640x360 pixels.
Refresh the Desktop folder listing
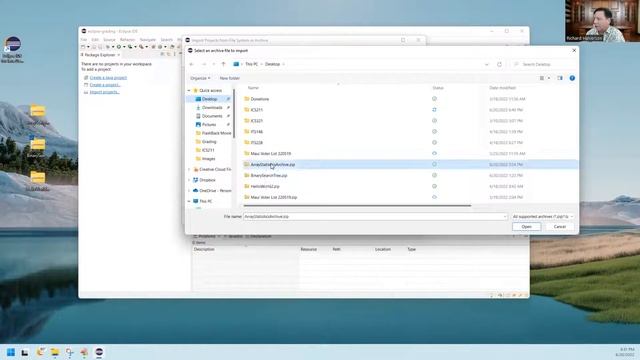pos(499,64)
